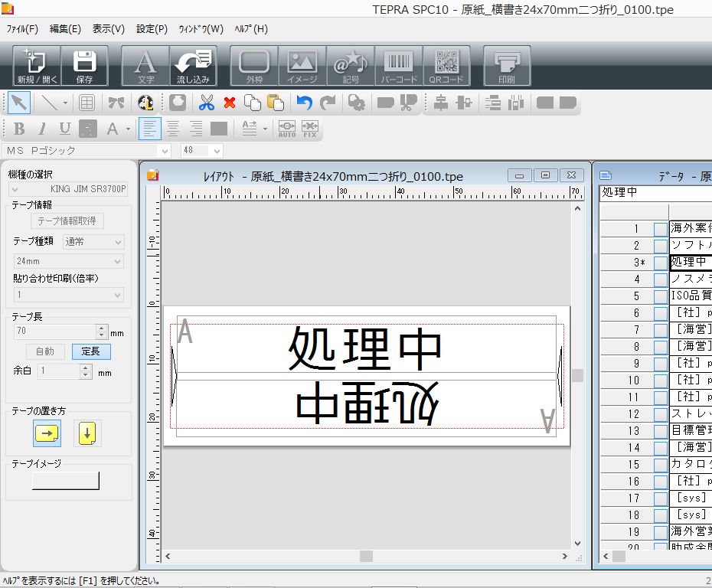Click the テープ情報取得 button
Viewport: 712px width, 588px height.
(67, 221)
